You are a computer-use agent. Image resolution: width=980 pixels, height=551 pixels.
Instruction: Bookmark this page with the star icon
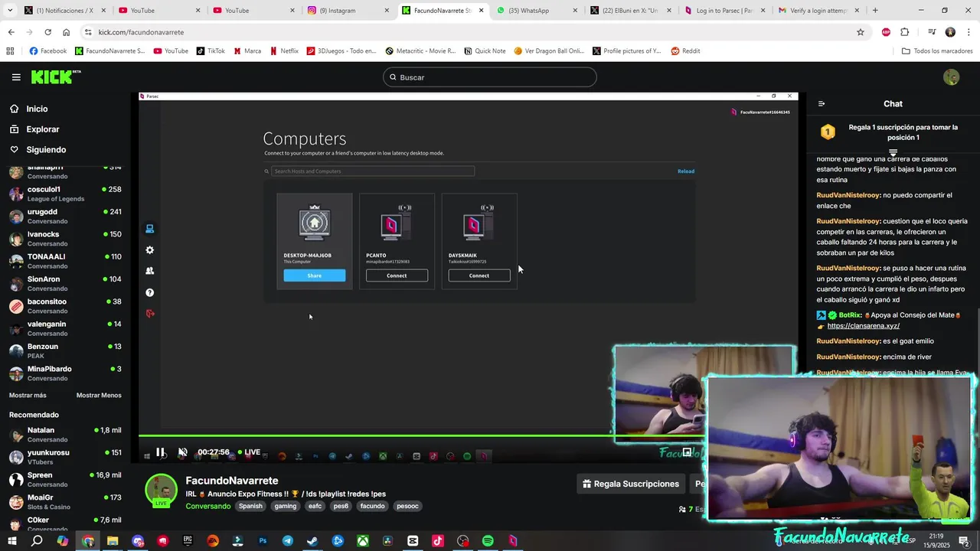pos(861,32)
